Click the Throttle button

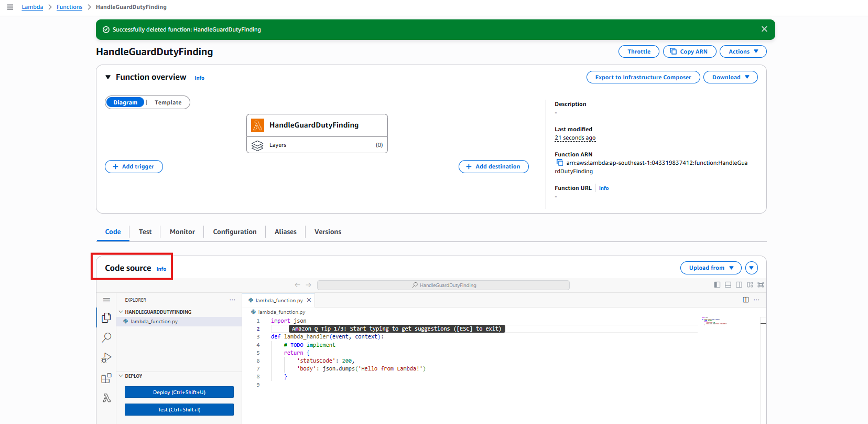(x=639, y=51)
